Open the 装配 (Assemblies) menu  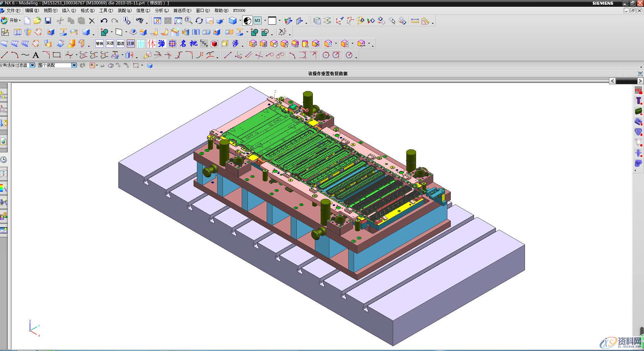tap(124, 10)
